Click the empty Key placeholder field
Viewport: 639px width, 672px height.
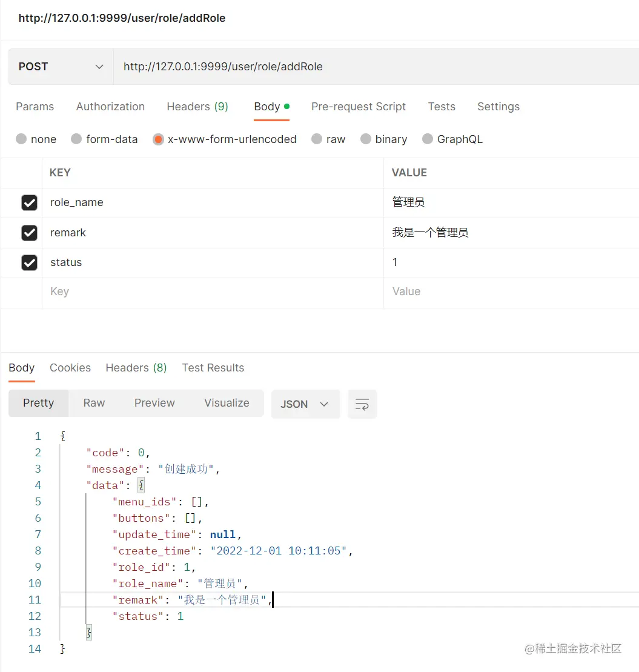click(213, 292)
